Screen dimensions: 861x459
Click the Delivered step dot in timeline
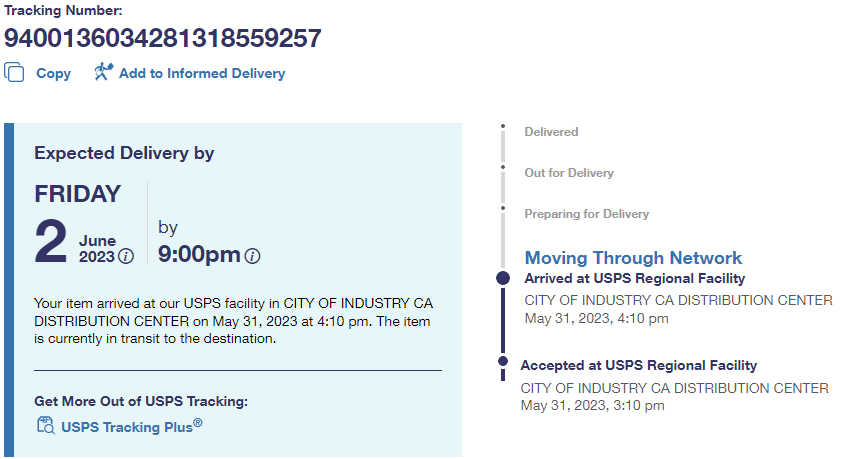503,127
